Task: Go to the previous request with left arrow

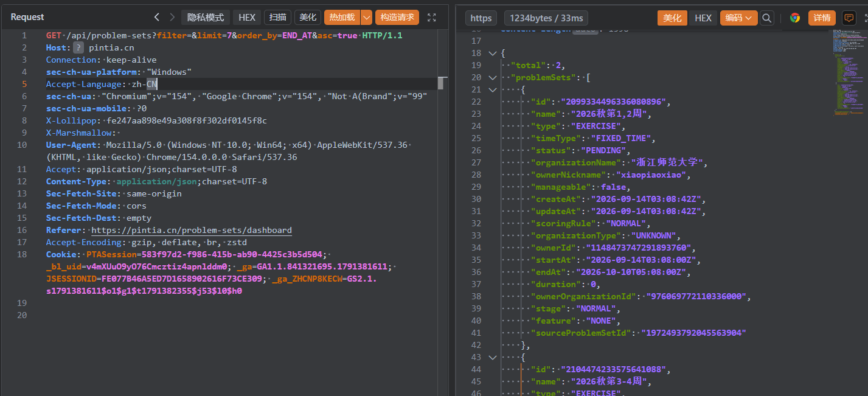Action: coord(157,18)
